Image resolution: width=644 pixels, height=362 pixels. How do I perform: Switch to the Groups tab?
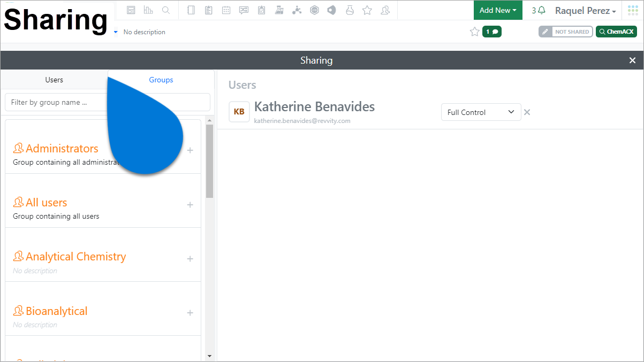coord(161,80)
